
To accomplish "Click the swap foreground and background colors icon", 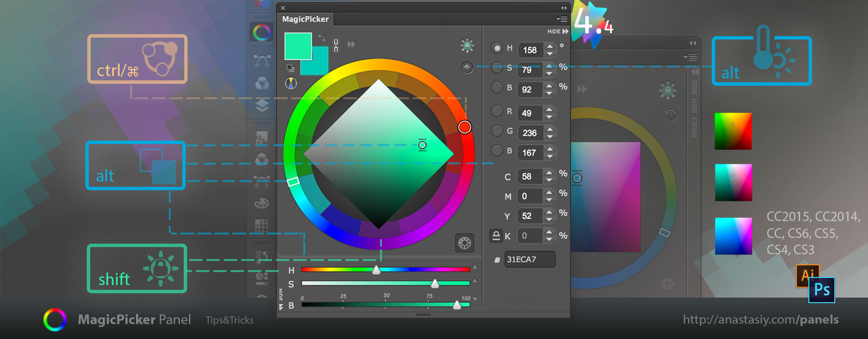I will pos(322,38).
